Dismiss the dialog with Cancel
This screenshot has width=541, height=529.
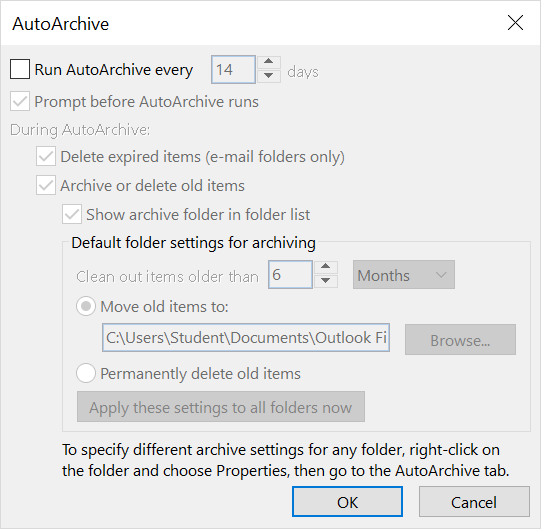pos(474,502)
